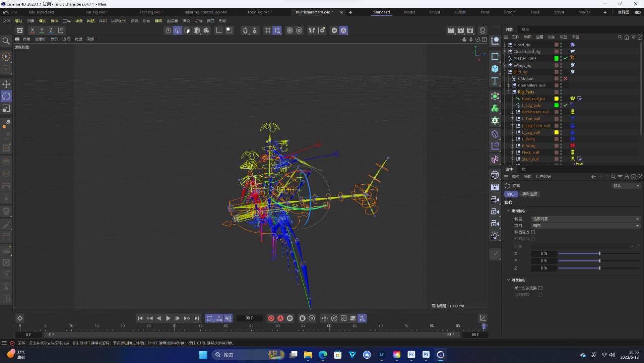Image resolution: width=644 pixels, height=363 pixels.
Task: Open the 位置 dropdown
Action: pyautogui.click(x=586, y=219)
